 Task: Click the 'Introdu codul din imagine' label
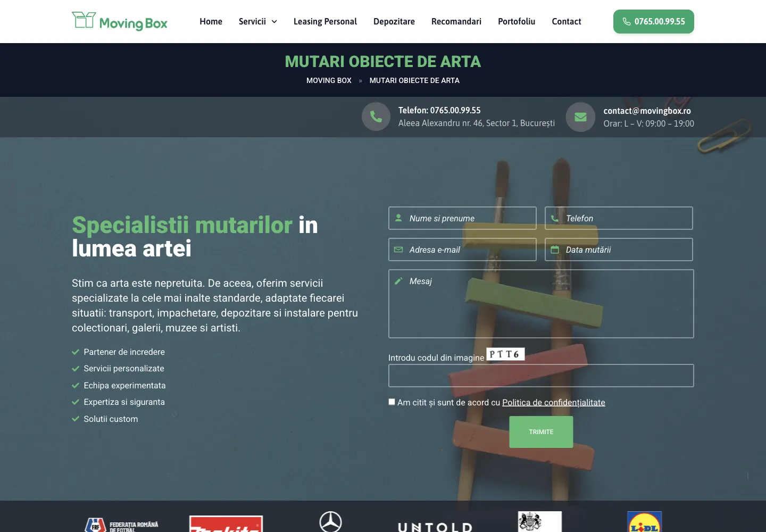coord(436,358)
